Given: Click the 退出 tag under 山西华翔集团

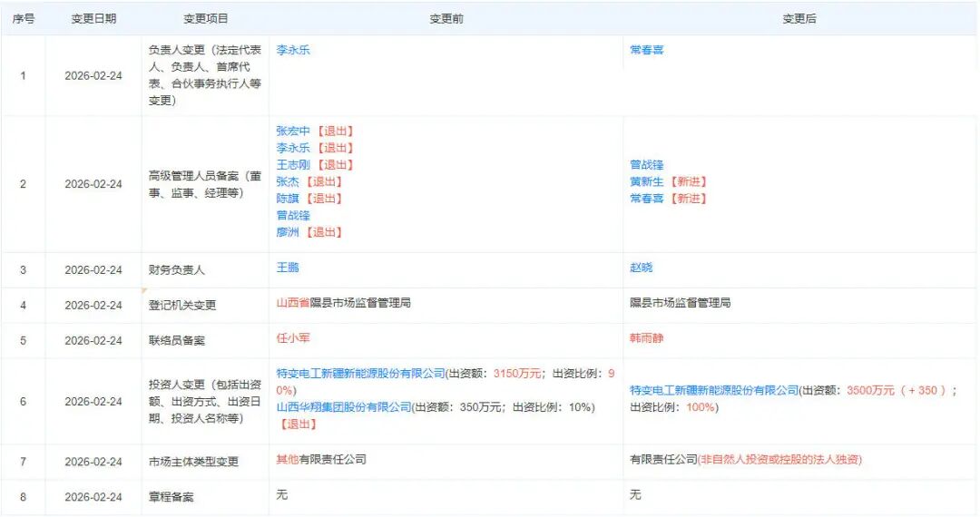Looking at the screenshot, I should [299, 424].
